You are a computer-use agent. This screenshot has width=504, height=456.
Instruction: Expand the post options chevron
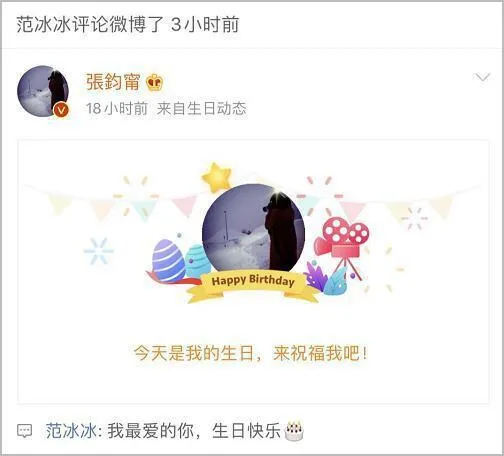(482, 78)
